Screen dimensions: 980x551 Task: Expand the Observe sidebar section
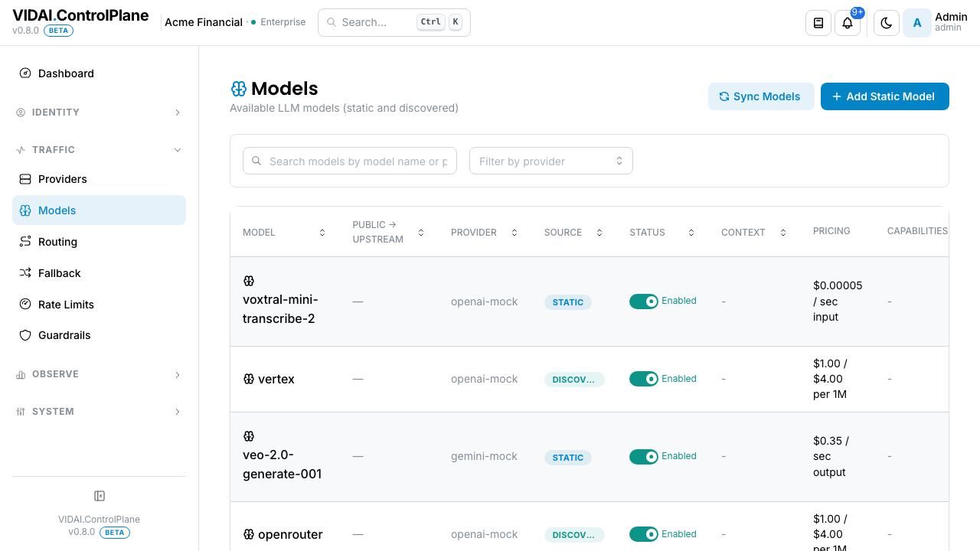(x=99, y=374)
